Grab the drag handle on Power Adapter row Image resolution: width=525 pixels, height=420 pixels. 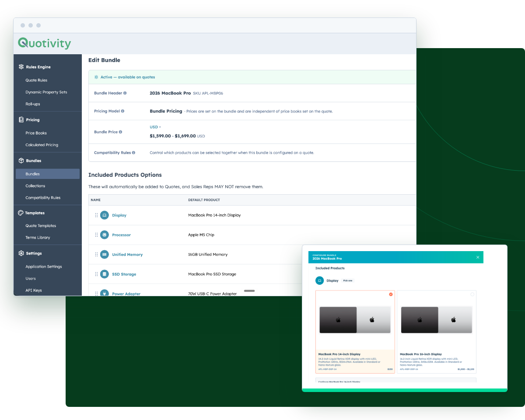pos(96,293)
